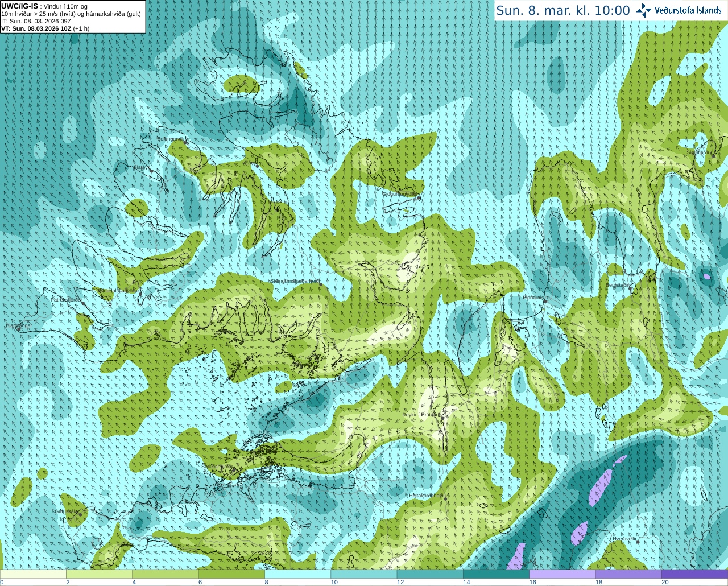Click the Bíldudalsflugvöllur station label
Image resolution: width=728 pixels, height=586 pixels.
(118, 290)
